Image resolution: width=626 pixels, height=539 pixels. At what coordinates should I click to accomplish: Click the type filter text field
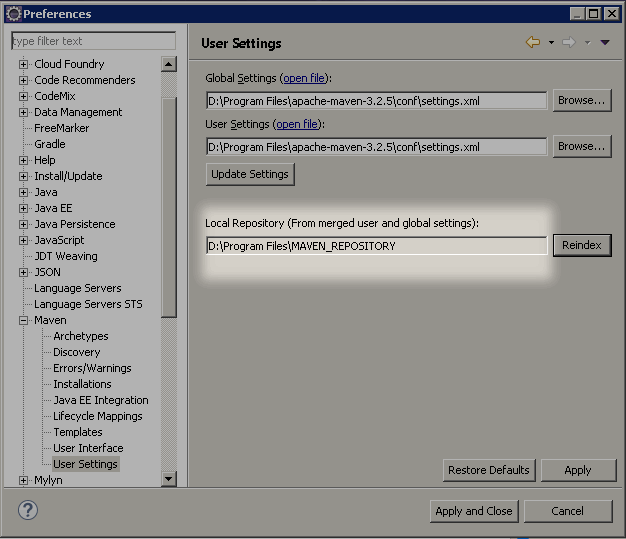pos(93,41)
